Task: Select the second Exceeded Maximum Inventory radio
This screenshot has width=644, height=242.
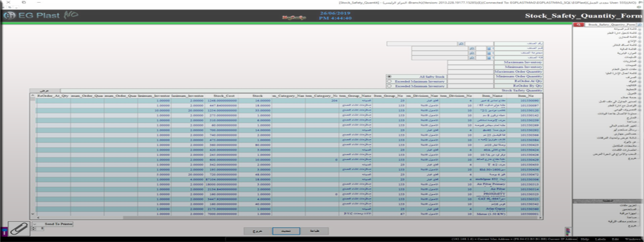Action: (389, 87)
